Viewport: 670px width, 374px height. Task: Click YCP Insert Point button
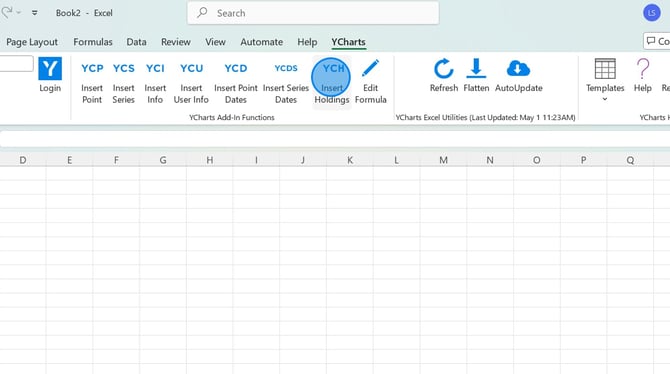click(92, 82)
